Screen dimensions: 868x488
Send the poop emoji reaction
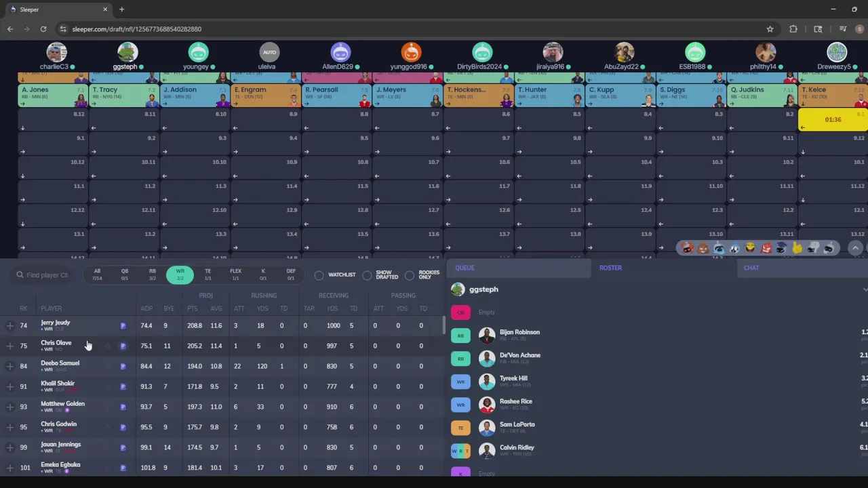pyautogui.click(x=703, y=249)
